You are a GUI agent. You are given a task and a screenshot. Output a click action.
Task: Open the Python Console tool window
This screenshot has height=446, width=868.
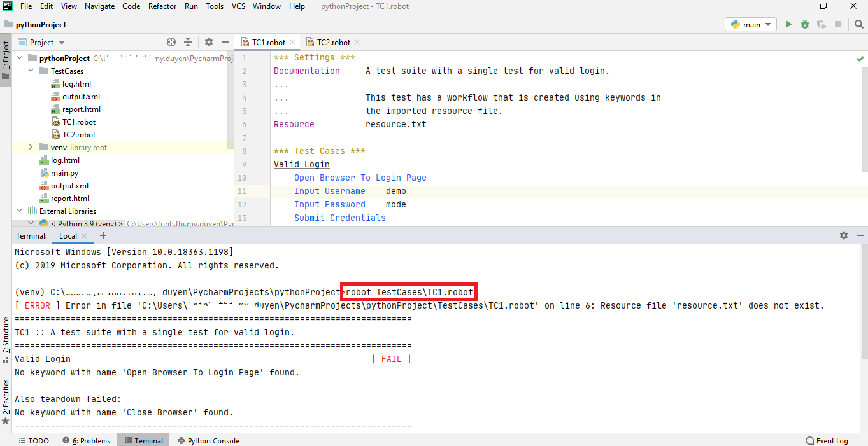(208, 440)
